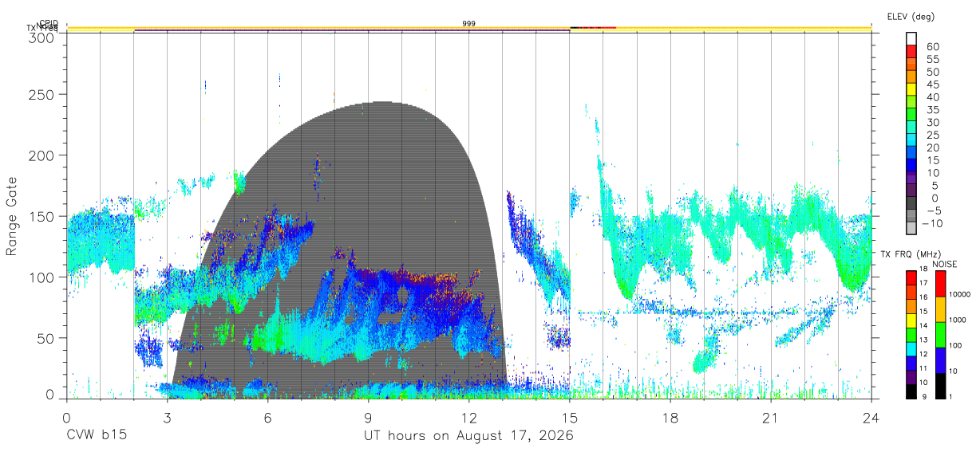
Task: Click the 9 hour tick on time axis
Action: click(x=369, y=418)
